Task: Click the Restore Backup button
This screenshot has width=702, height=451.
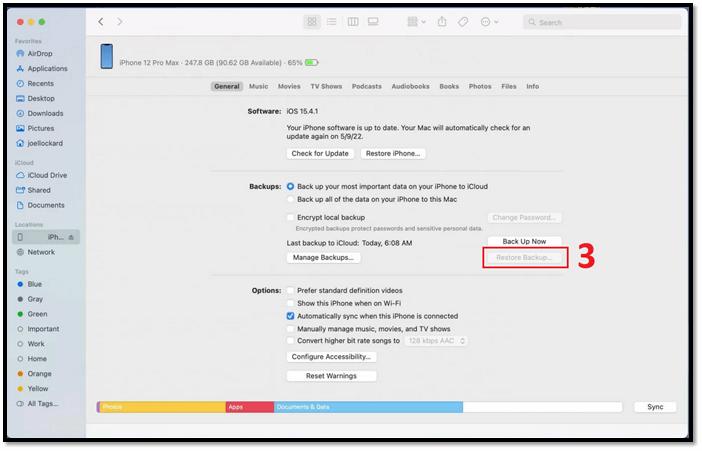Action: (x=524, y=258)
